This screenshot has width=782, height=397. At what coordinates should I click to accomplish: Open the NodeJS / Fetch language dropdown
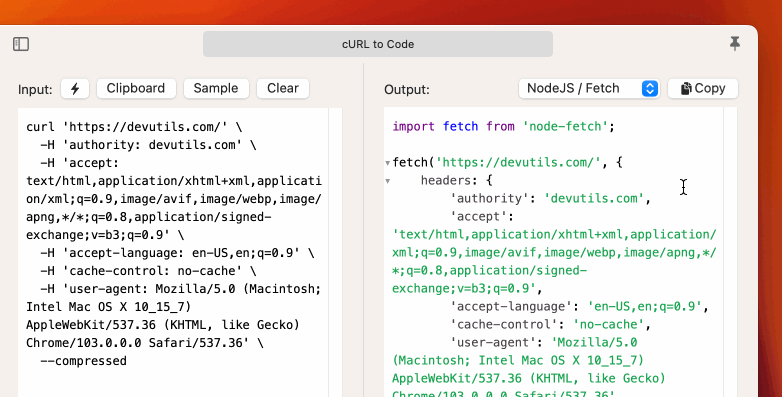589,88
